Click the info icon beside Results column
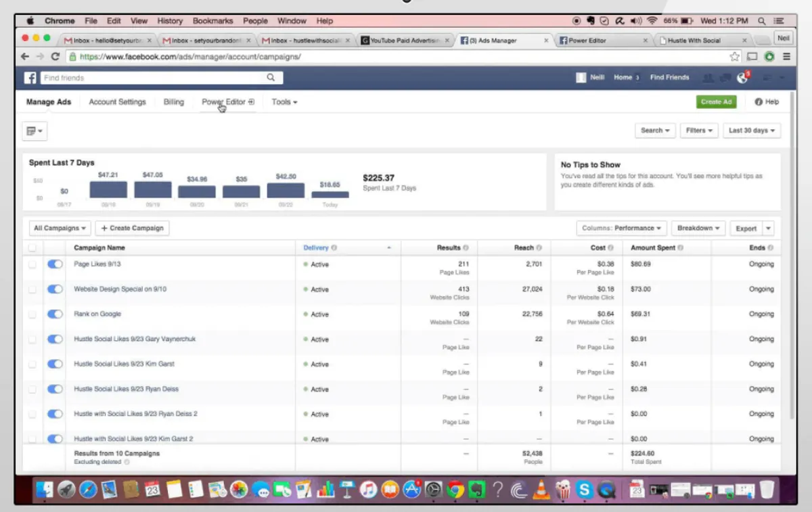The width and height of the screenshot is (812, 512). pyautogui.click(x=466, y=248)
